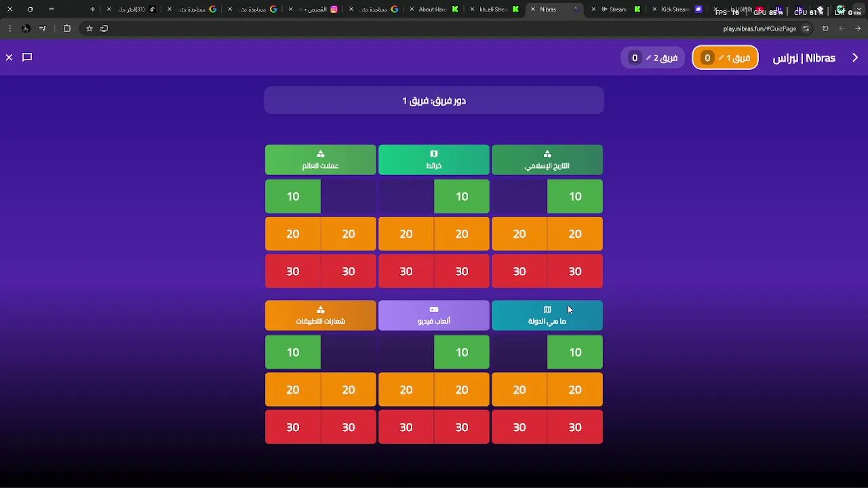Close the About Har... browser tab

click(x=411, y=9)
